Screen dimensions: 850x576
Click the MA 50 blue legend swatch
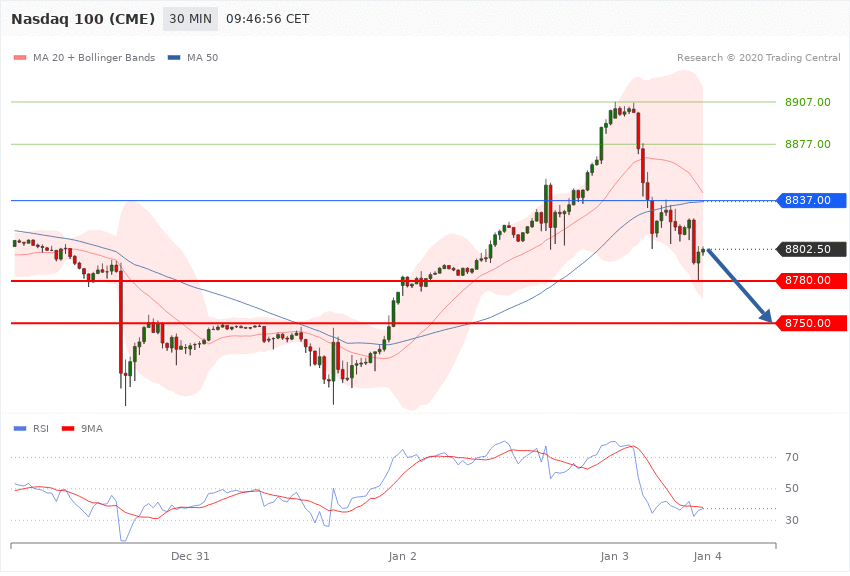click(x=174, y=57)
